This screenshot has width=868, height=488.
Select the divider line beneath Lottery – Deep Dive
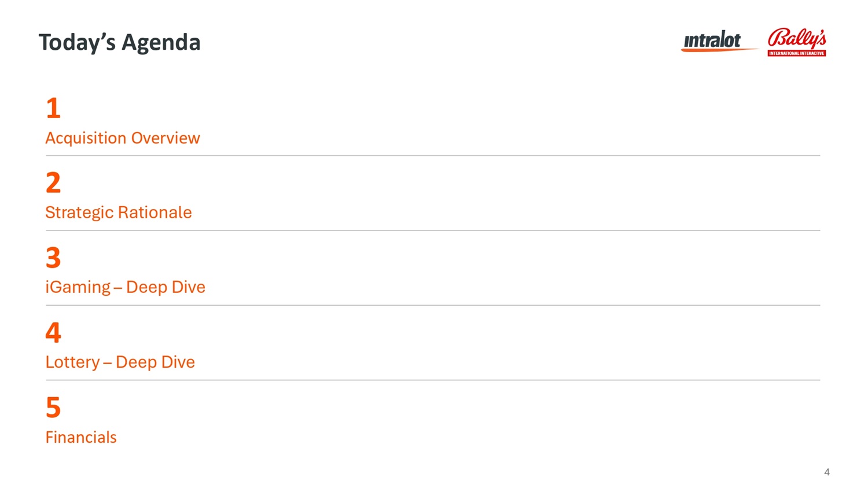(433, 380)
